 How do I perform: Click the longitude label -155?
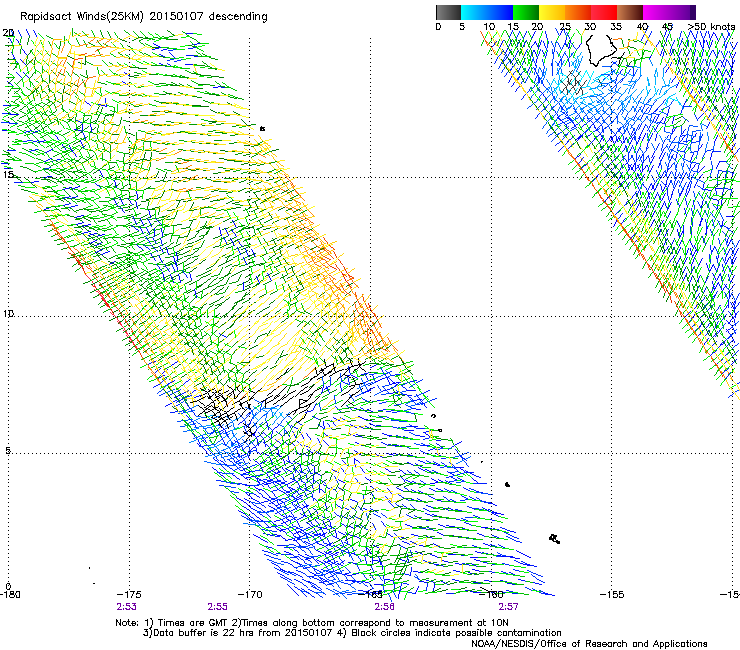pyautogui.click(x=612, y=594)
